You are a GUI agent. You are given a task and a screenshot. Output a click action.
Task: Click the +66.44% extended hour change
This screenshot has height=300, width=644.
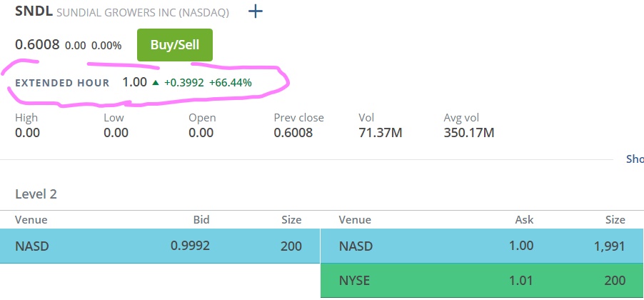tap(230, 83)
